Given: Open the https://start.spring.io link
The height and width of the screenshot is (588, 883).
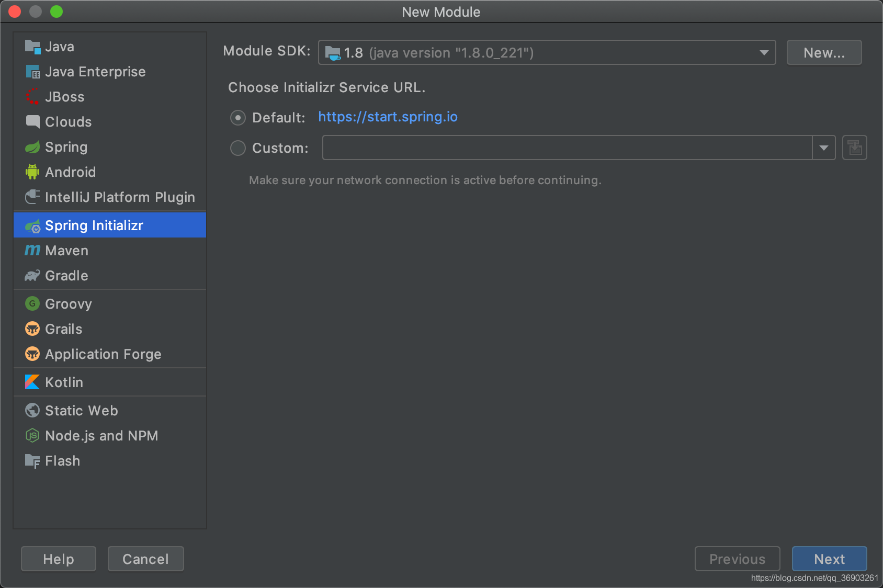Looking at the screenshot, I should (x=388, y=117).
